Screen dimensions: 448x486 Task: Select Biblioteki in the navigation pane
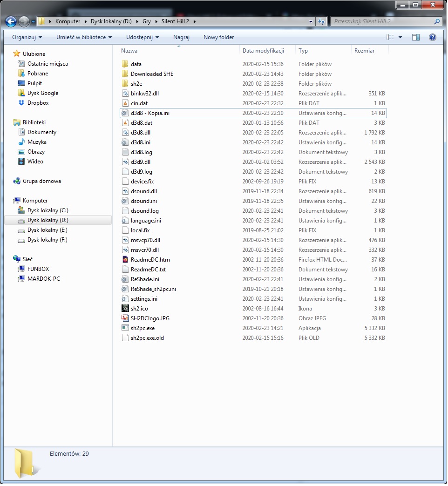34,122
